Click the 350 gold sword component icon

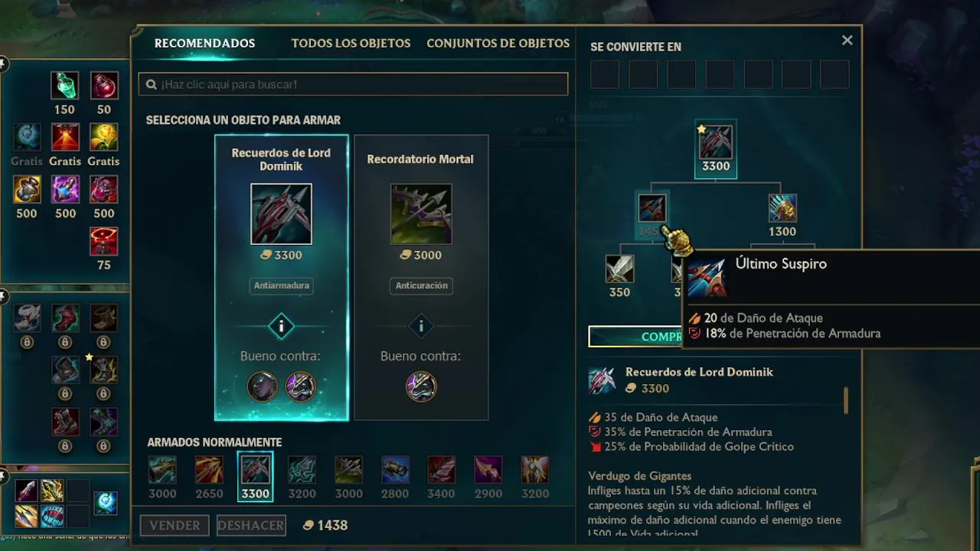[x=619, y=269]
